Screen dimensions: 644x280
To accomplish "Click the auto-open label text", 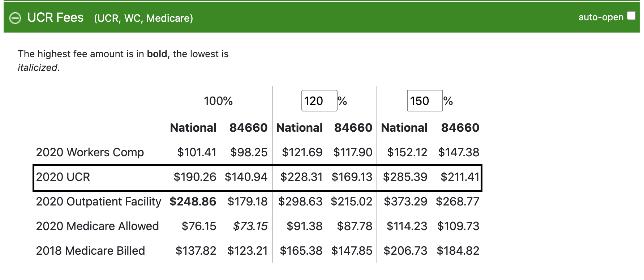I will click(x=601, y=17).
